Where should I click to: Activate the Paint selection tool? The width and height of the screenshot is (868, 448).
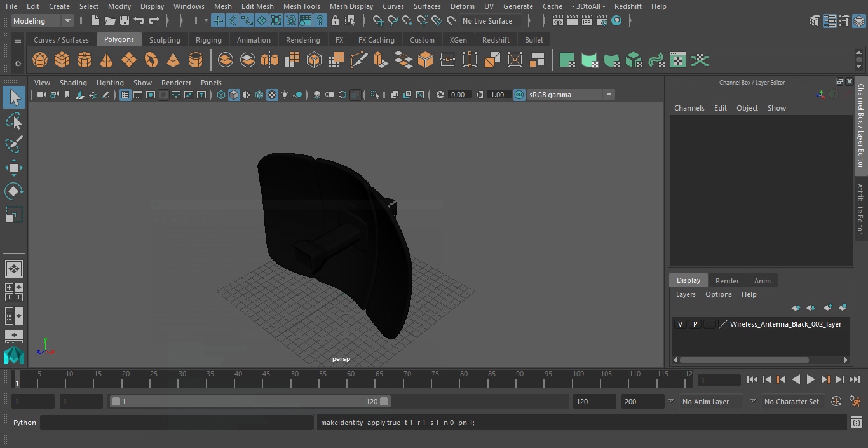click(14, 144)
